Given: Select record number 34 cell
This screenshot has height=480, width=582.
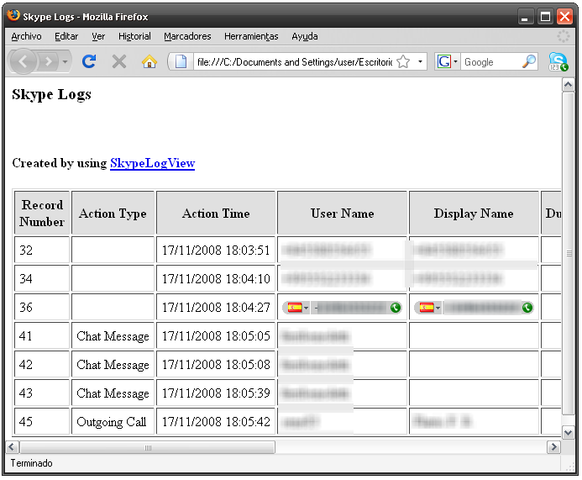Looking at the screenshot, I should 42,278.
